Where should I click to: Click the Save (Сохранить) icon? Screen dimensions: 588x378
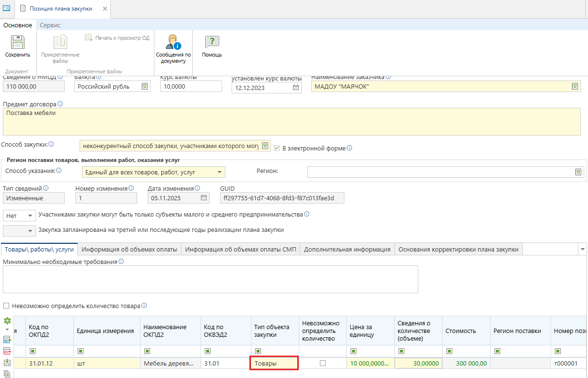click(17, 43)
